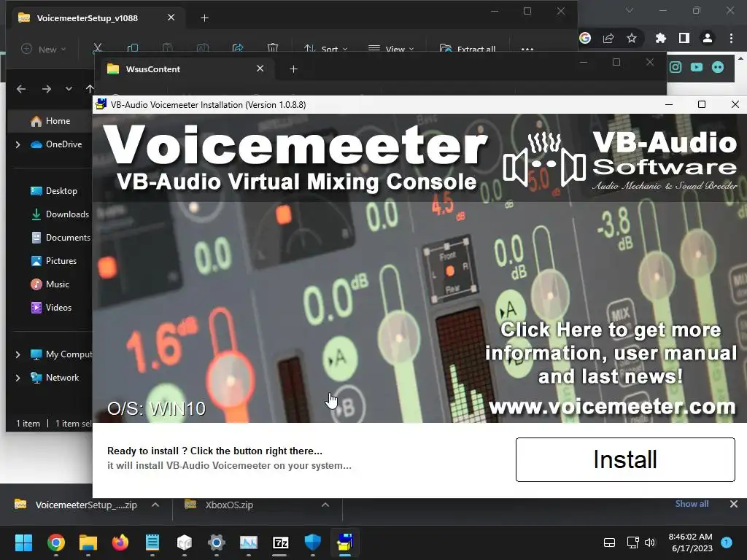The width and height of the screenshot is (747, 560).
Task: Open Windows Security shield on taskbar
Action: click(x=312, y=542)
